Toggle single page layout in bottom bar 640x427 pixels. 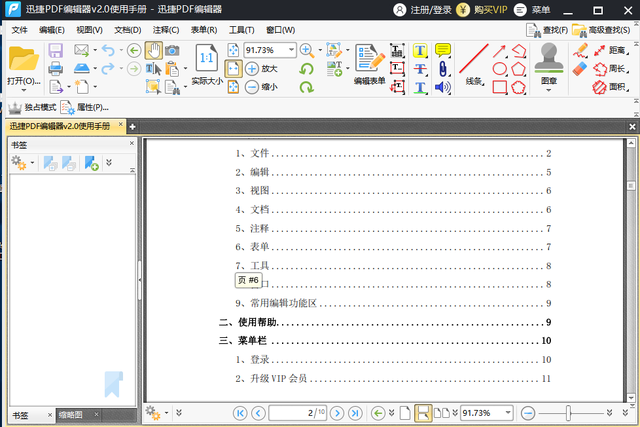405,413
